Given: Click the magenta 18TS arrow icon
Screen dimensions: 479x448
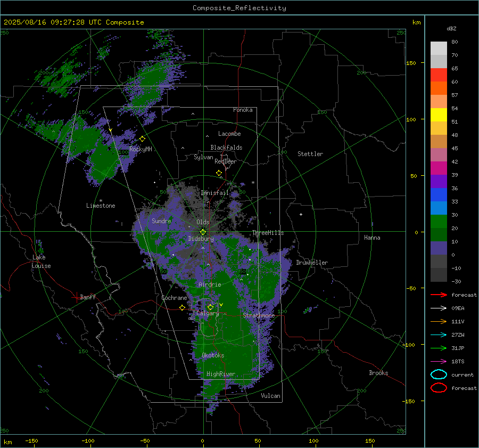Looking at the screenshot, I should [x=439, y=362].
